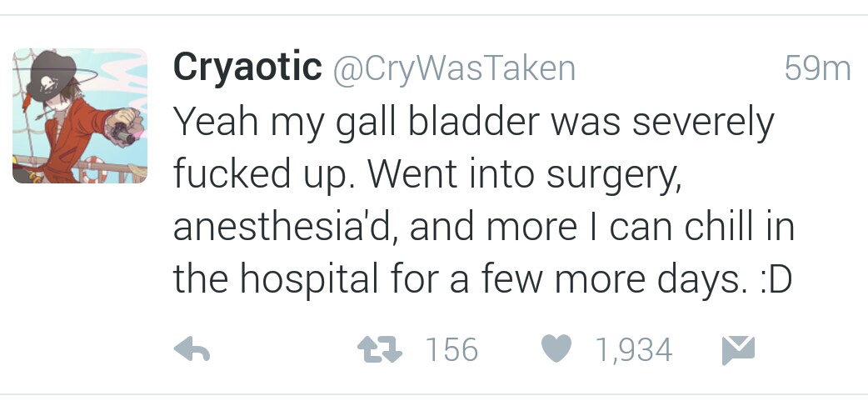Viewport: 868px width, 406px height.
Task: Click the skull pirate hat in the avatar
Action: coord(51,76)
